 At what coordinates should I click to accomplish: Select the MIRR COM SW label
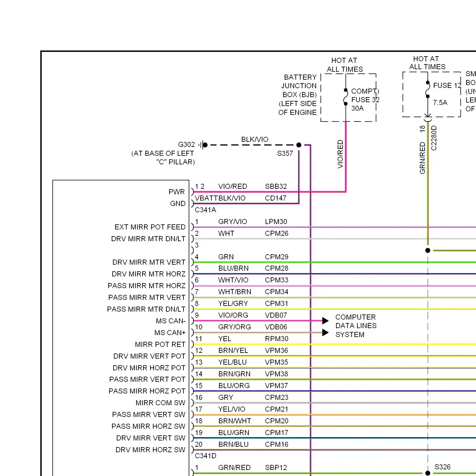(161, 403)
